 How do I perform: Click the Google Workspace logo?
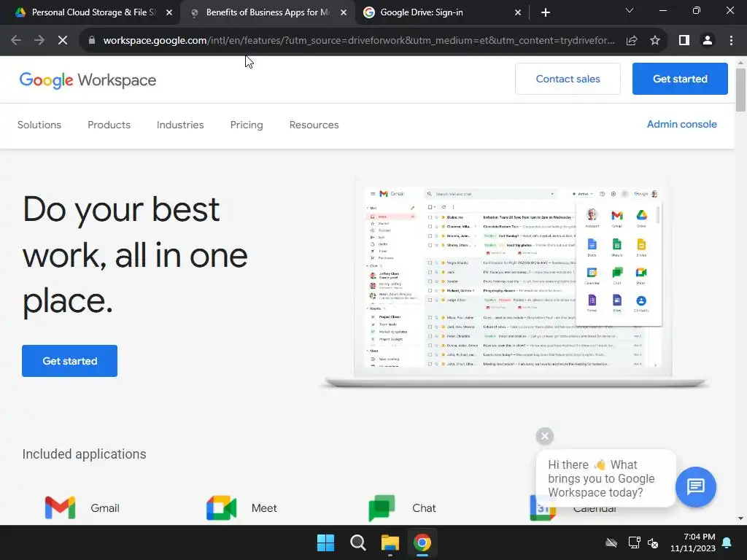[88, 80]
